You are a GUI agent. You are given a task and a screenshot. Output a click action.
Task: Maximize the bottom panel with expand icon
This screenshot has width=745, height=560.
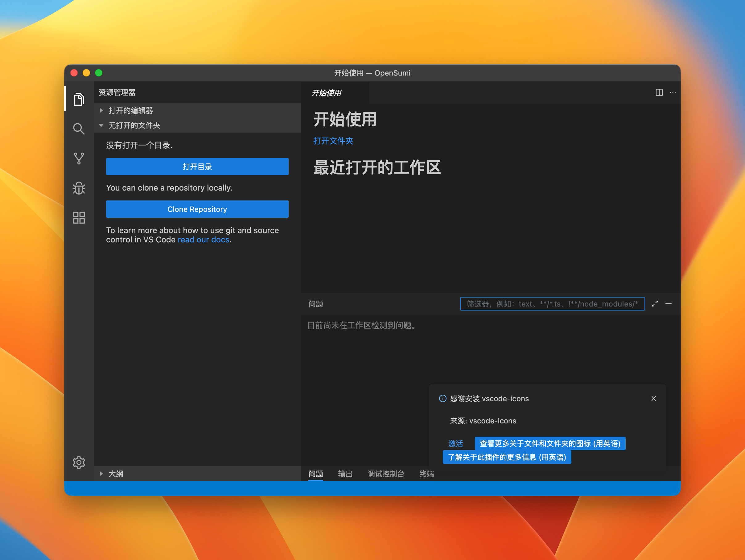tap(655, 304)
